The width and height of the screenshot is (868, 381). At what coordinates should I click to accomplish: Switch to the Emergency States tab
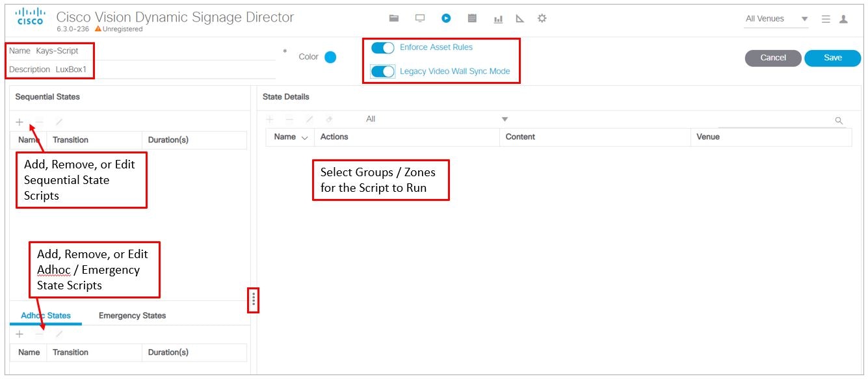(x=132, y=315)
